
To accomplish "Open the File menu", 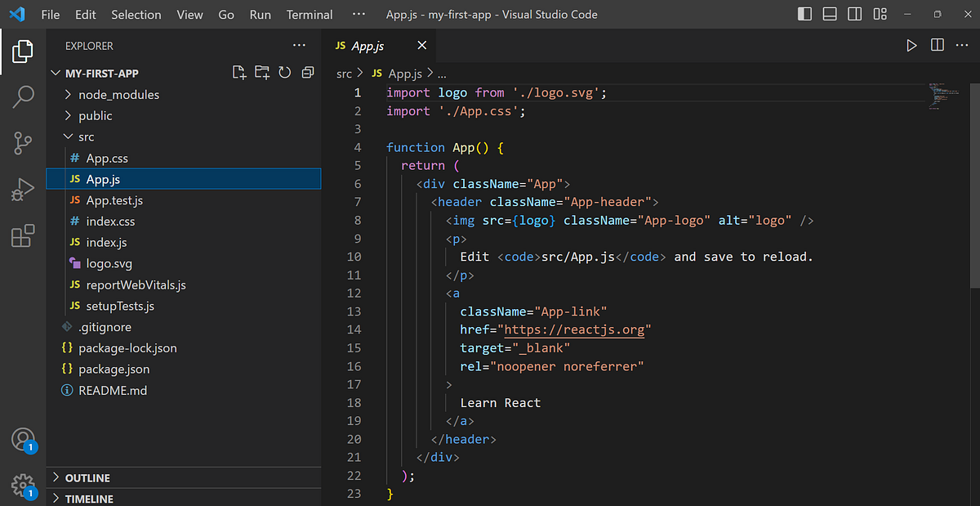I will pyautogui.click(x=50, y=14).
